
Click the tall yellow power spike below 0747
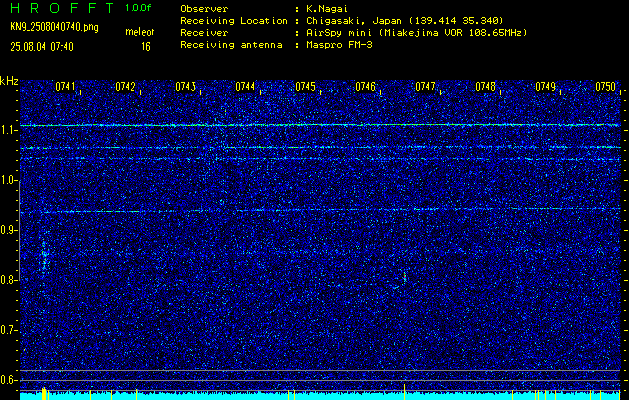404,392
